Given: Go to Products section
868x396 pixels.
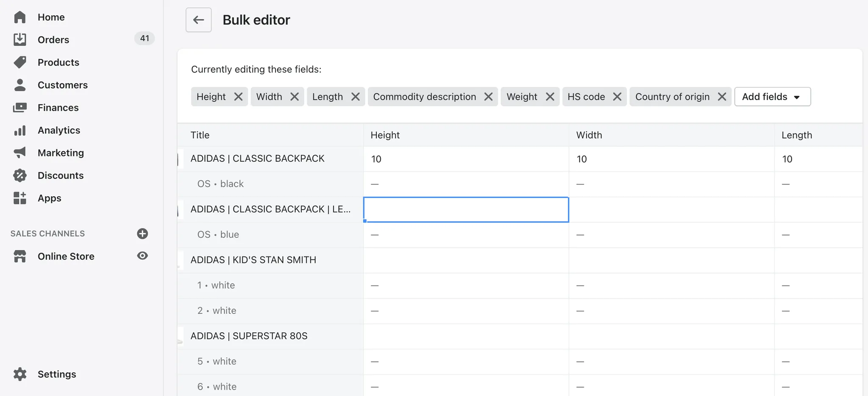Looking at the screenshot, I should (x=58, y=62).
